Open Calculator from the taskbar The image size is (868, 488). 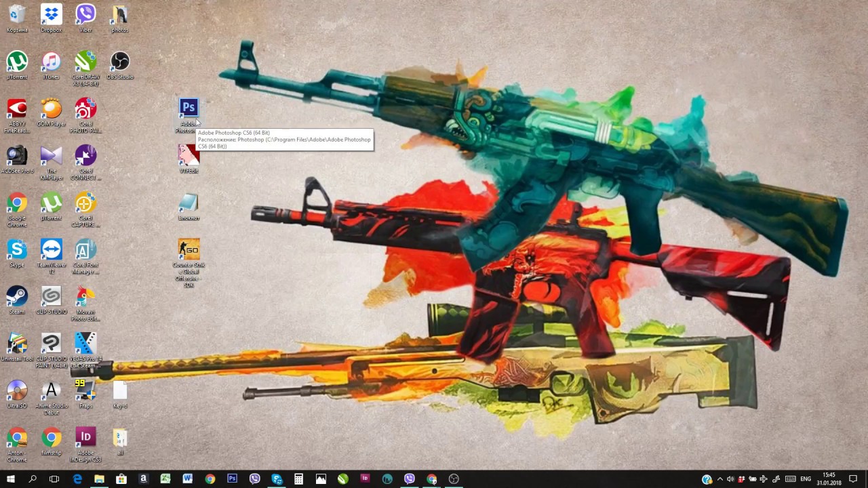[298, 479]
